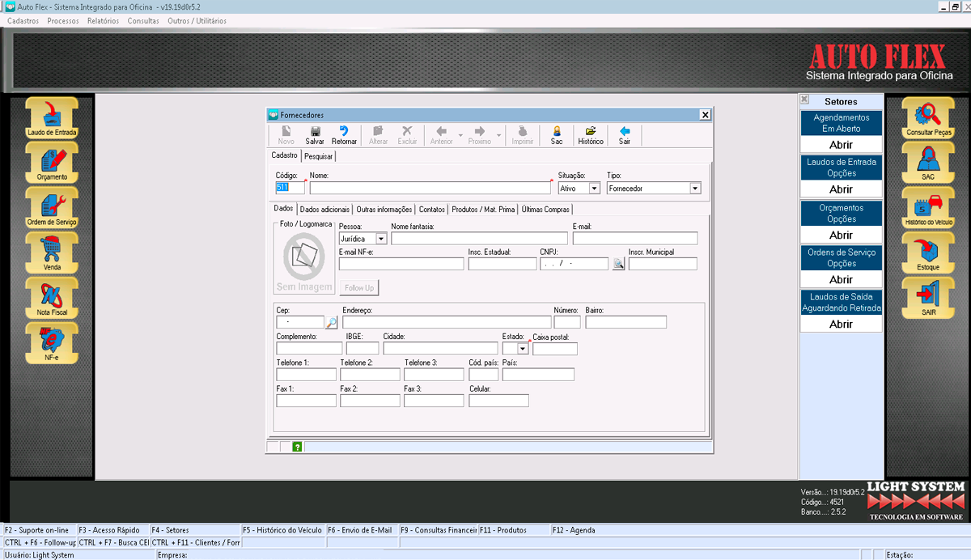Select the Cadastro tab
This screenshot has height=560, width=971.
284,155
